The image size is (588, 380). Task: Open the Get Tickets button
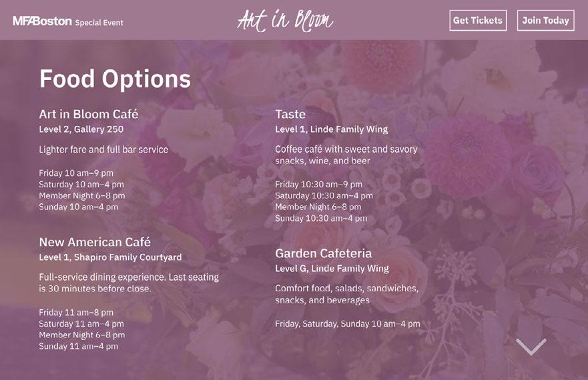coord(478,20)
